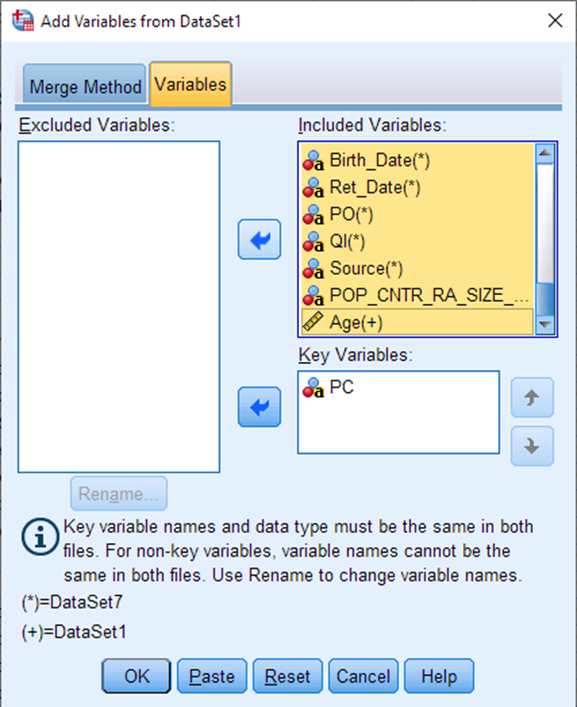The image size is (577, 707).
Task: Switch to the Merge Method tab
Action: (85, 84)
